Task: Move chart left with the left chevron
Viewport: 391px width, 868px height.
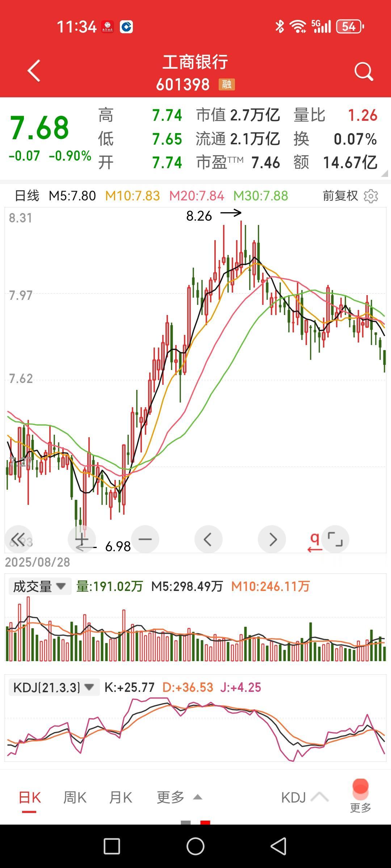Action: click(209, 539)
